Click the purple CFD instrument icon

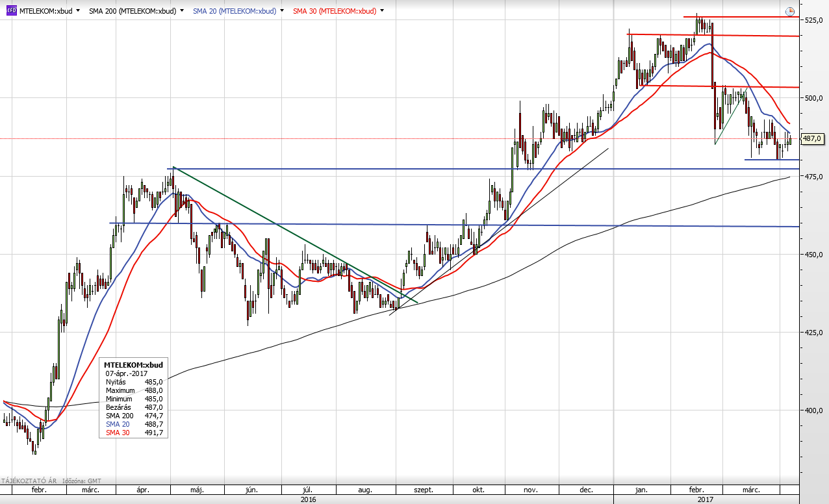point(11,11)
